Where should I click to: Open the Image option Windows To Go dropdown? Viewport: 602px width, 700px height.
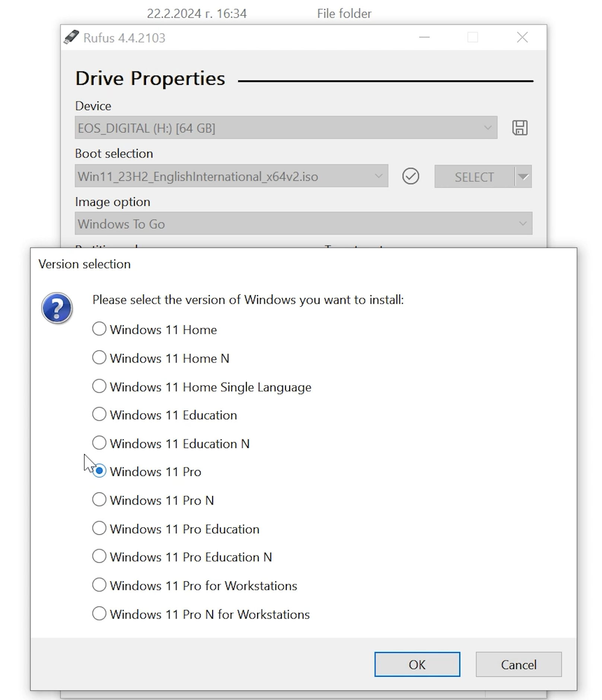tap(303, 224)
